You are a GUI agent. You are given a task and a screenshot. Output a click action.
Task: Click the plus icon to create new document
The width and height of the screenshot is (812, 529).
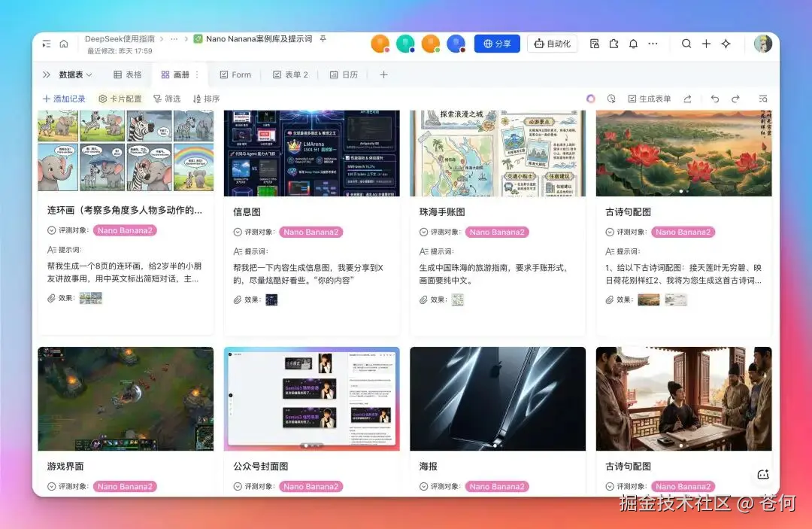(x=706, y=44)
